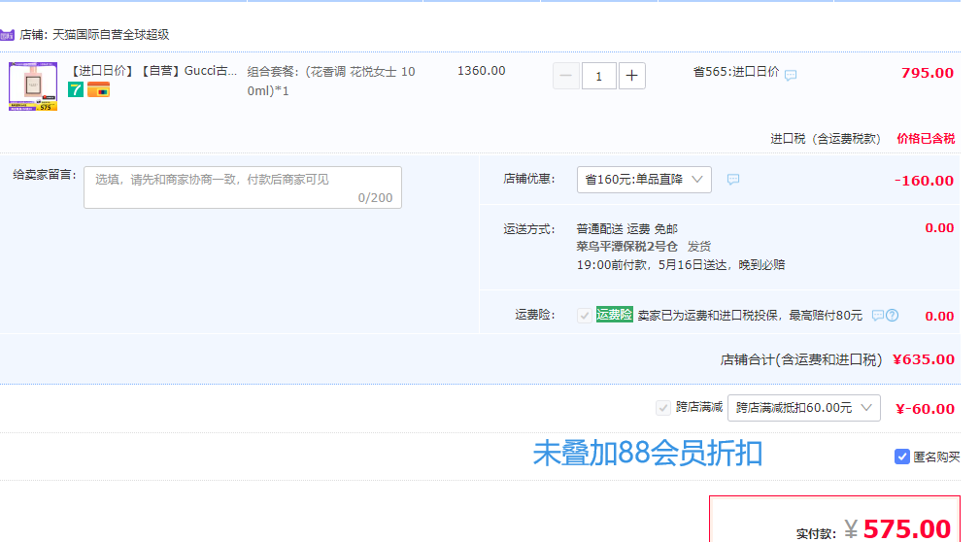Click the quantity input field showing 1
980x542 pixels.
pyautogui.click(x=598, y=76)
